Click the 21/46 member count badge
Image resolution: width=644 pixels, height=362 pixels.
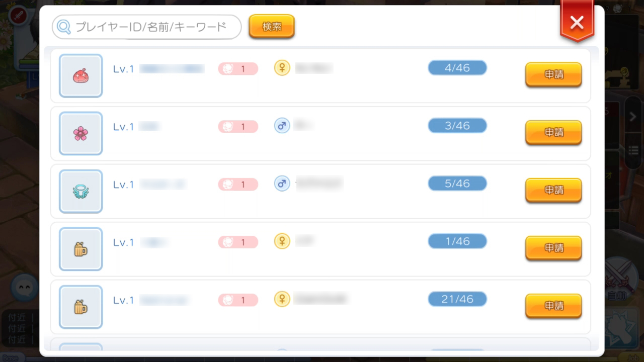pyautogui.click(x=457, y=299)
